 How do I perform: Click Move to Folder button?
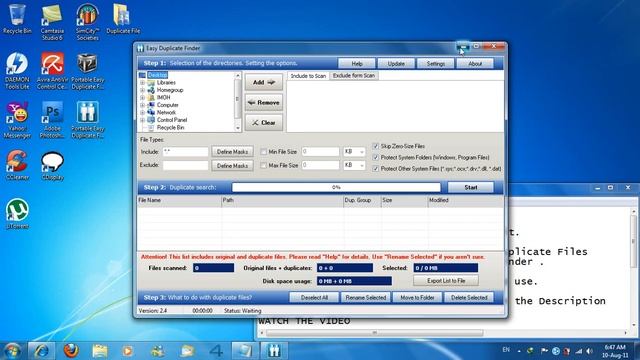pos(417,298)
